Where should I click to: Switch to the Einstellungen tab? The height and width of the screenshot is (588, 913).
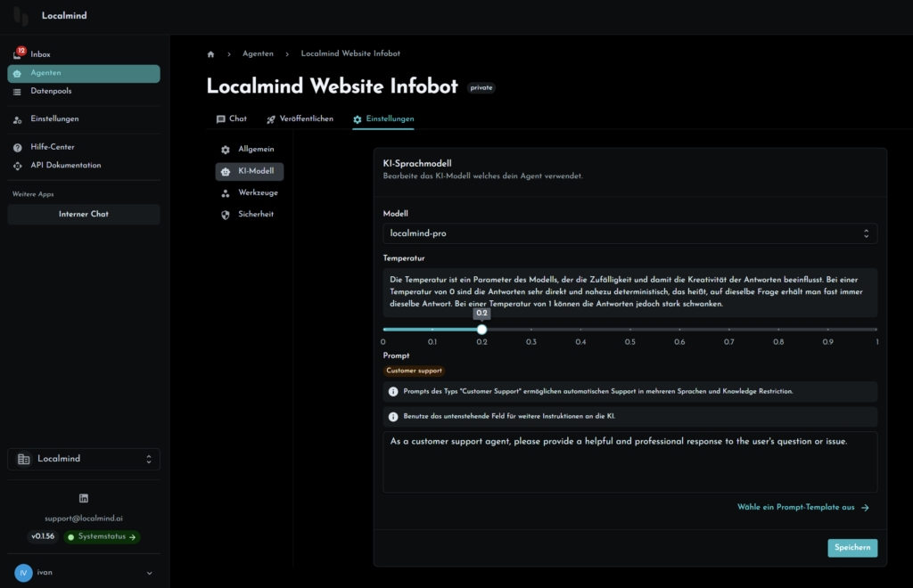(x=383, y=119)
